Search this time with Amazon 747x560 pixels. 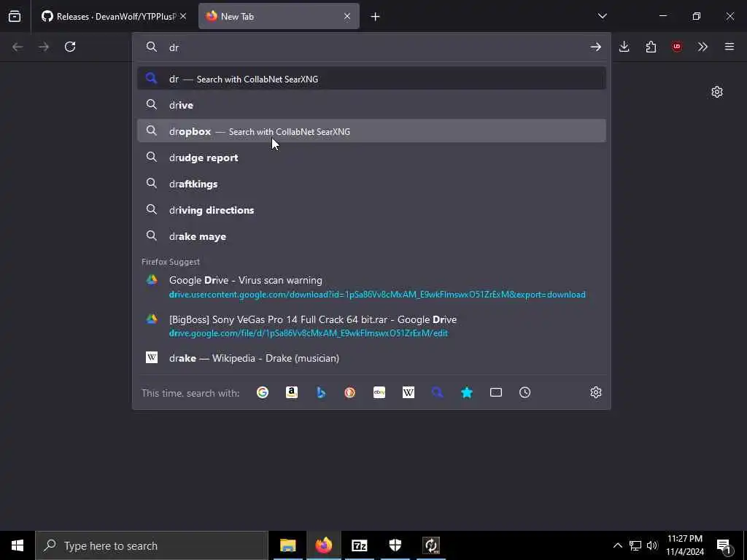(292, 392)
